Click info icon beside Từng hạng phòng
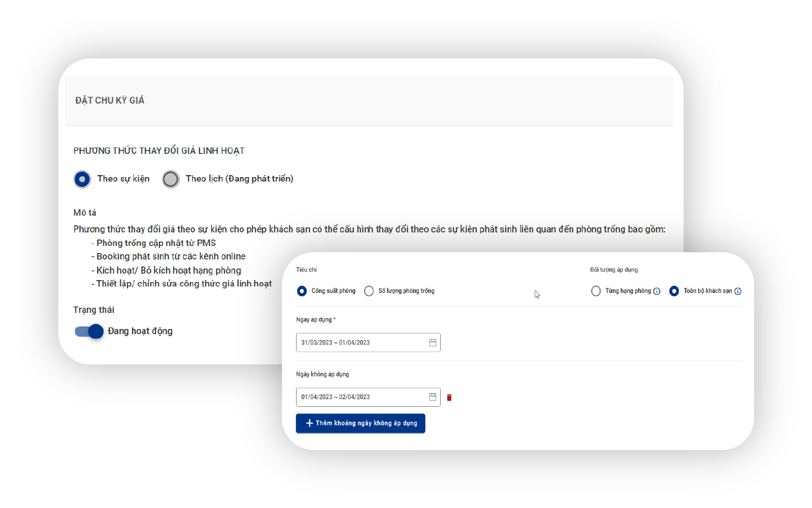Image resolution: width=812 pixels, height=508 pixels. tap(656, 291)
